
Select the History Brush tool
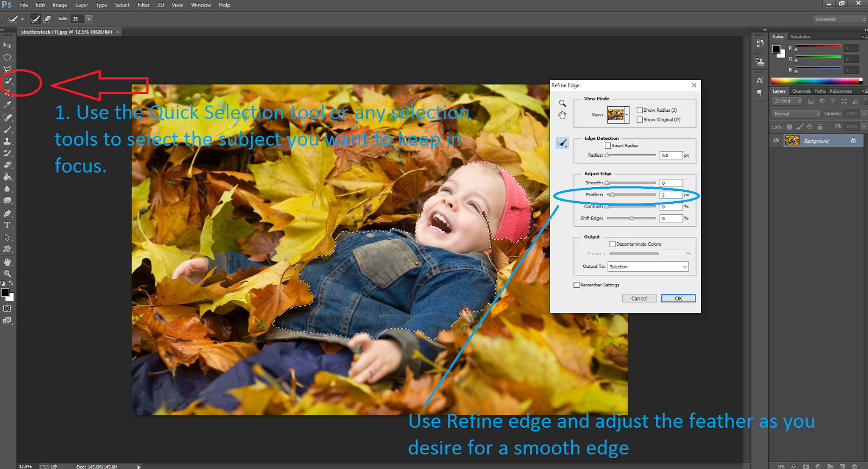7,153
